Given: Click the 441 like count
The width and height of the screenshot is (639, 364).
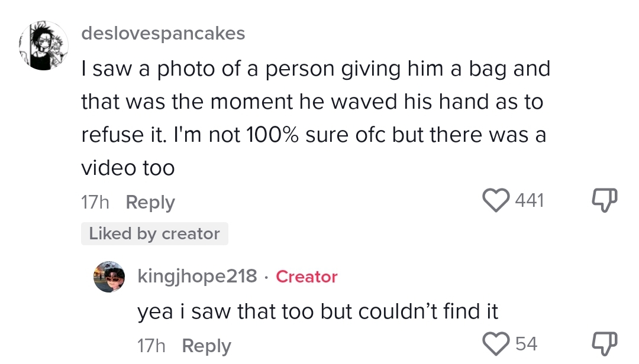Looking at the screenshot, I should point(529,201).
